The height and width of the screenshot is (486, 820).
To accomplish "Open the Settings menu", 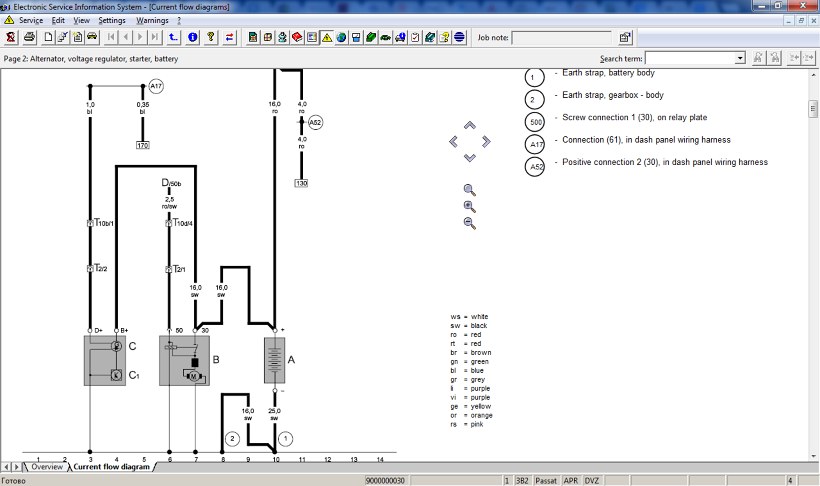I will click(x=112, y=20).
